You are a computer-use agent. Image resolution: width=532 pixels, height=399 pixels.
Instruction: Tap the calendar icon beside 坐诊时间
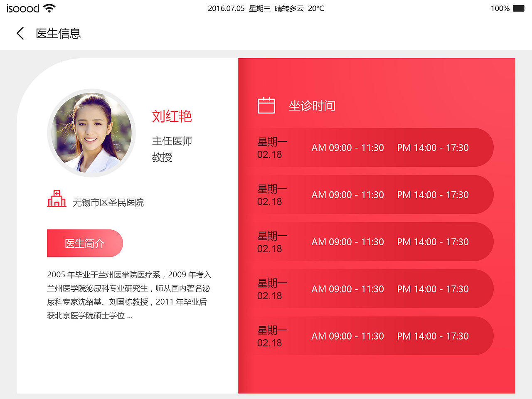(266, 105)
